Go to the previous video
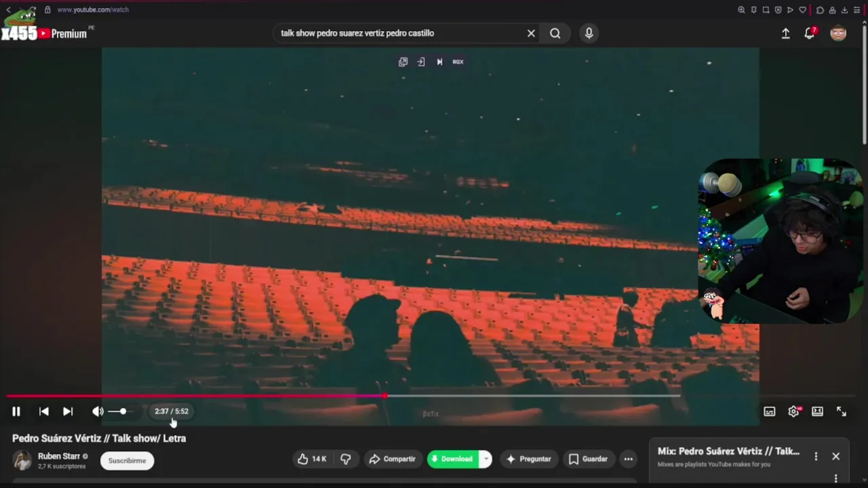This screenshot has height=488, width=868. pos(43,411)
